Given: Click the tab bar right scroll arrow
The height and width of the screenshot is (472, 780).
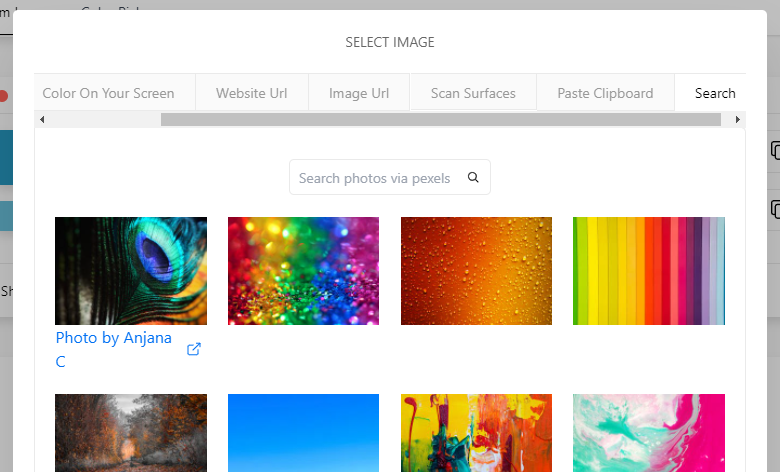Looking at the screenshot, I should click(x=738, y=119).
